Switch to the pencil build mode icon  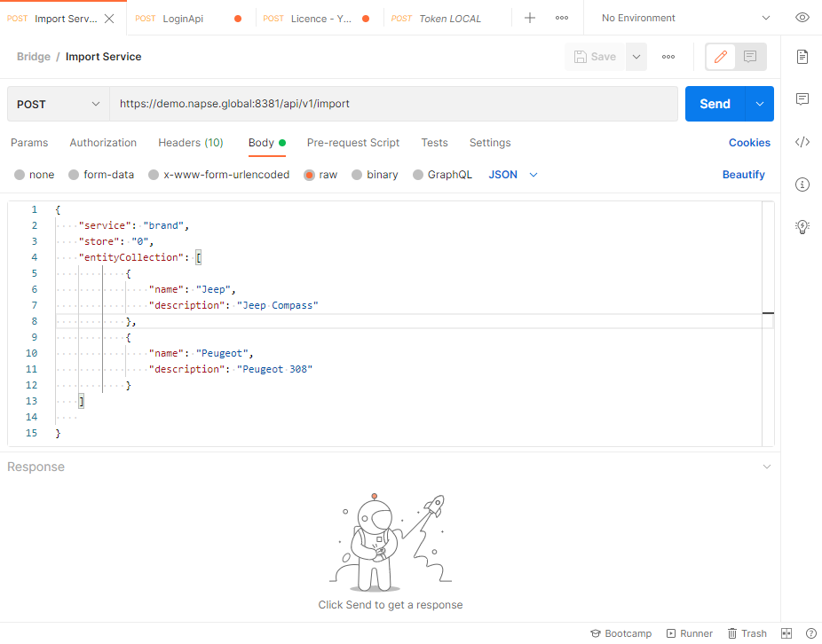721,57
